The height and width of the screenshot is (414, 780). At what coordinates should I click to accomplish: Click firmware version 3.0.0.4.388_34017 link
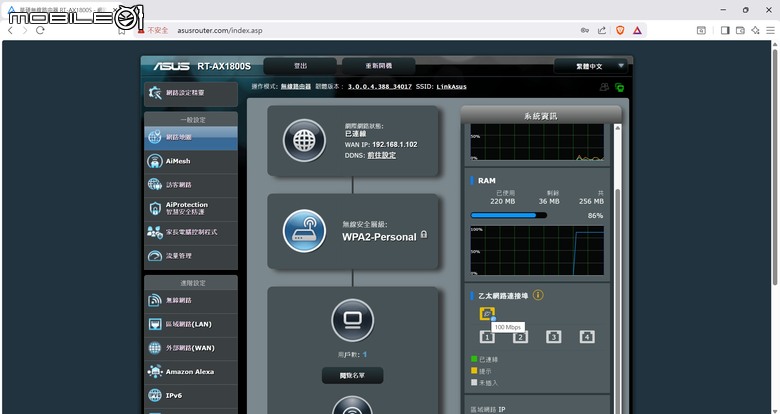(380, 87)
